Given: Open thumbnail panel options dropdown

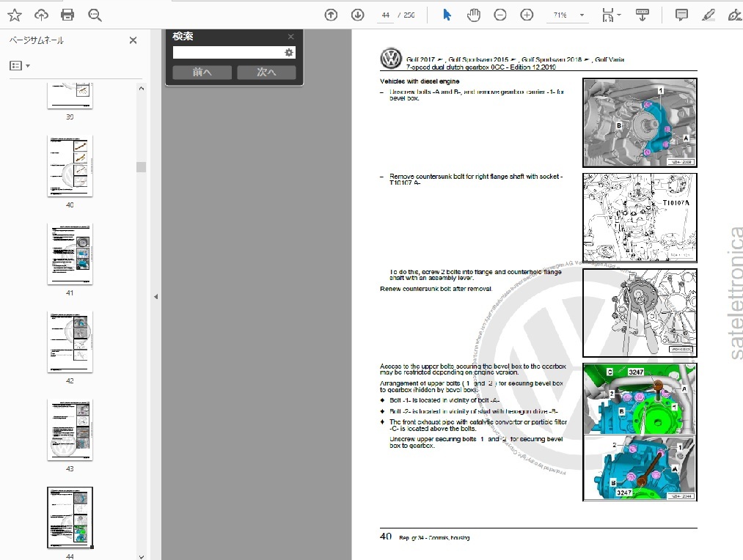Looking at the screenshot, I should (x=20, y=66).
